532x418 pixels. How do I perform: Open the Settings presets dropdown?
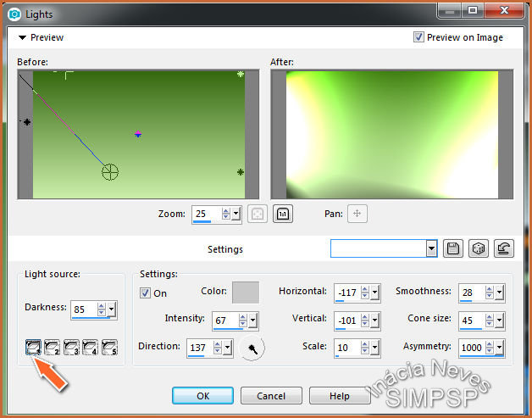[x=432, y=248]
